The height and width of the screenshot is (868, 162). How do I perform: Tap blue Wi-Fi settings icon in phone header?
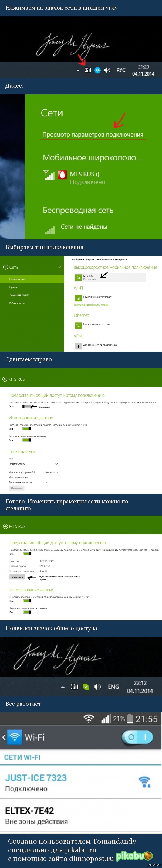click(15, 737)
